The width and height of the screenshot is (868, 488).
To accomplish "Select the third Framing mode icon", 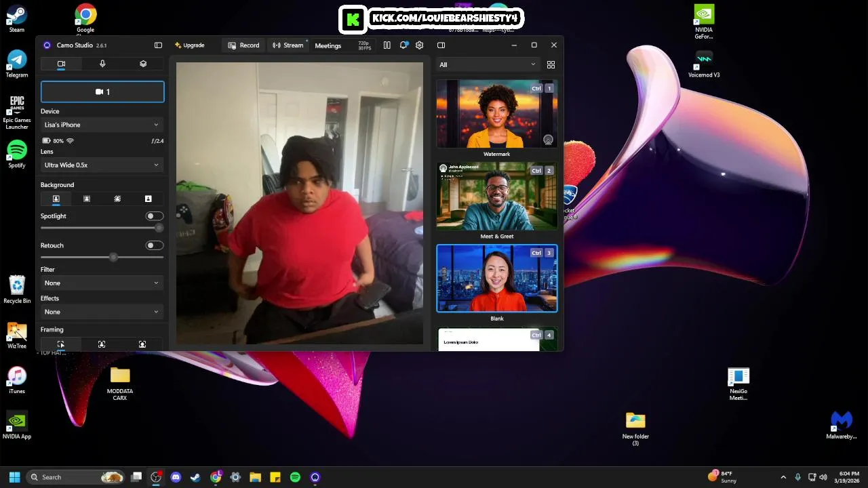I will 142,344.
